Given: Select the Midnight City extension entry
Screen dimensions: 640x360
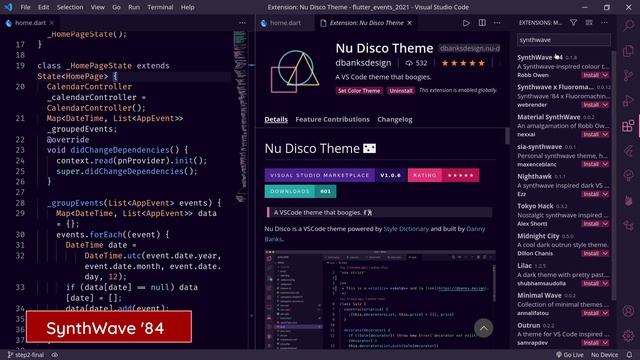Looking at the screenshot, I should (x=563, y=244).
